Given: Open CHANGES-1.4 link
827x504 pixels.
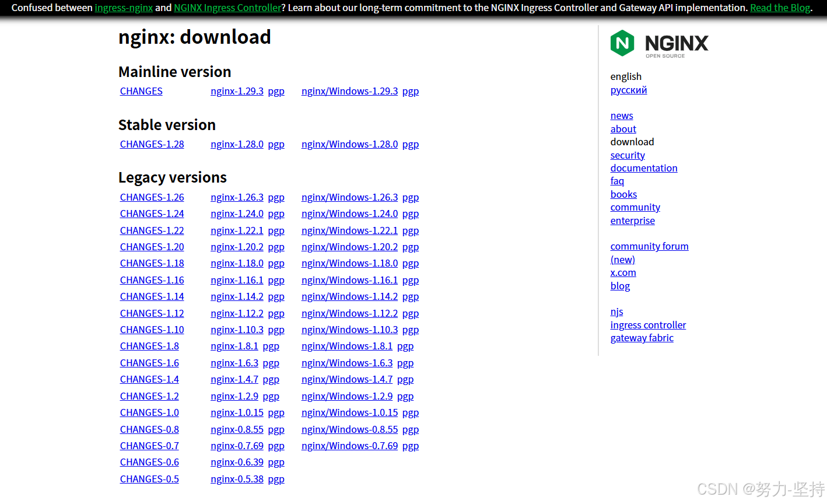Looking at the screenshot, I should click(149, 379).
